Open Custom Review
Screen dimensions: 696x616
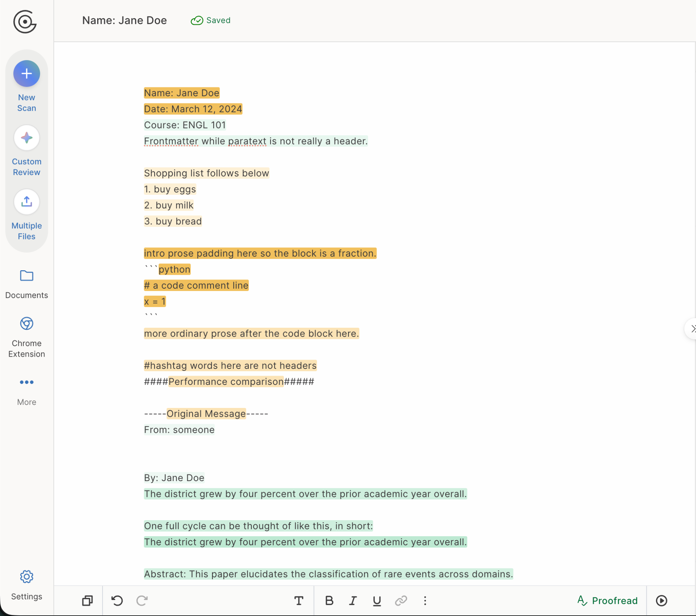click(x=27, y=150)
